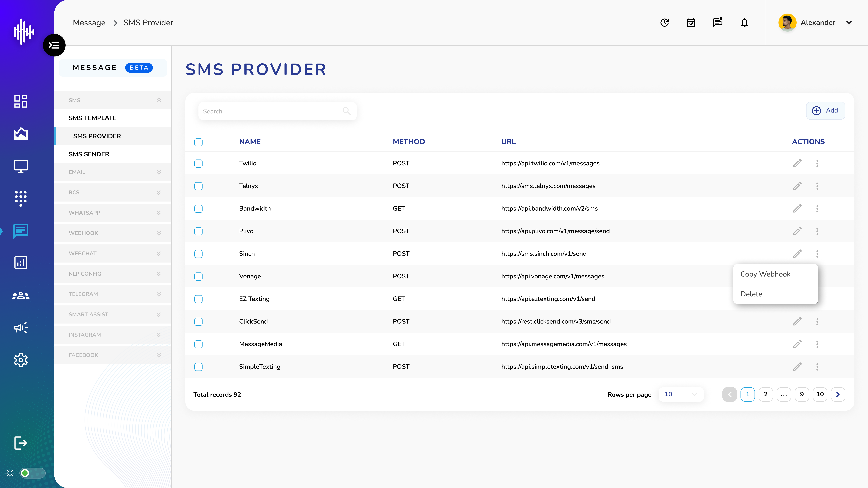Go to page 10
868x488 pixels.
(x=820, y=394)
